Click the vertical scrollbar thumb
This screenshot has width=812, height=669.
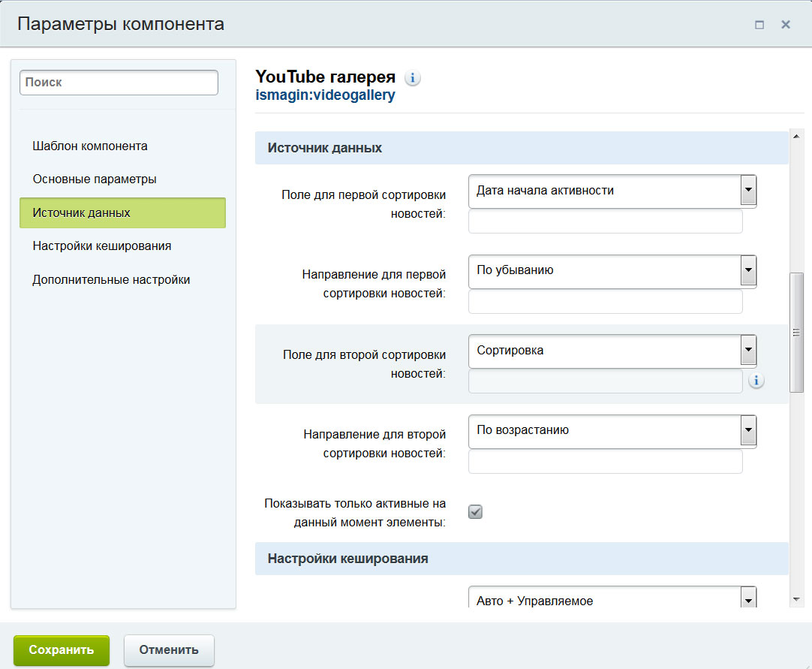point(796,332)
